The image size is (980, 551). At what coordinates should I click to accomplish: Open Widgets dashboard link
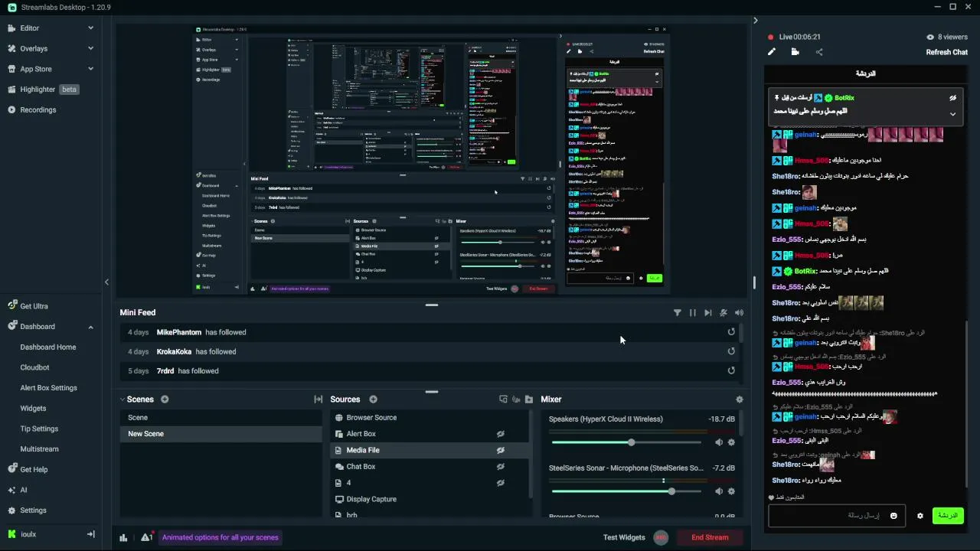33,409
